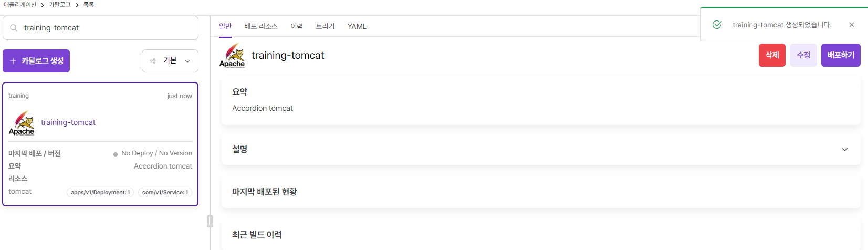Expand the 설명 section chevron

[845, 150]
